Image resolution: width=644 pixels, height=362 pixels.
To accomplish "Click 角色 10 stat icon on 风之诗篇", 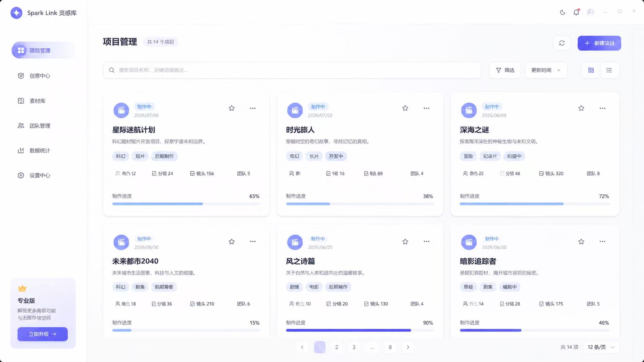I will pos(291,304).
